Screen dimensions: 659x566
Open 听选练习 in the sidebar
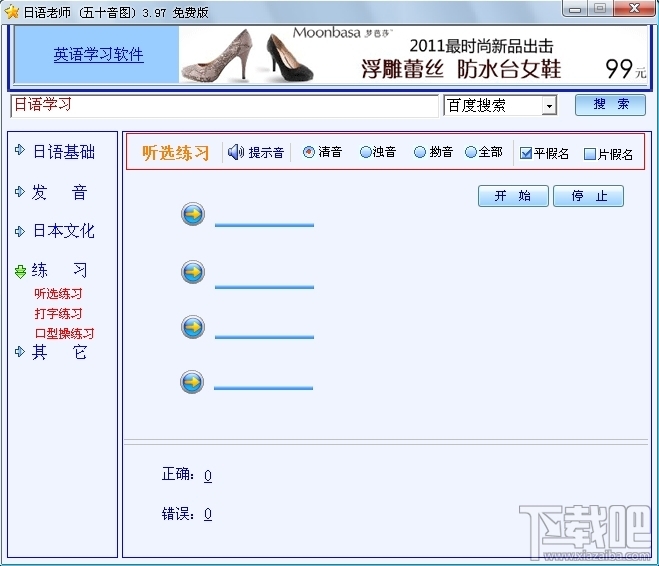[58, 294]
